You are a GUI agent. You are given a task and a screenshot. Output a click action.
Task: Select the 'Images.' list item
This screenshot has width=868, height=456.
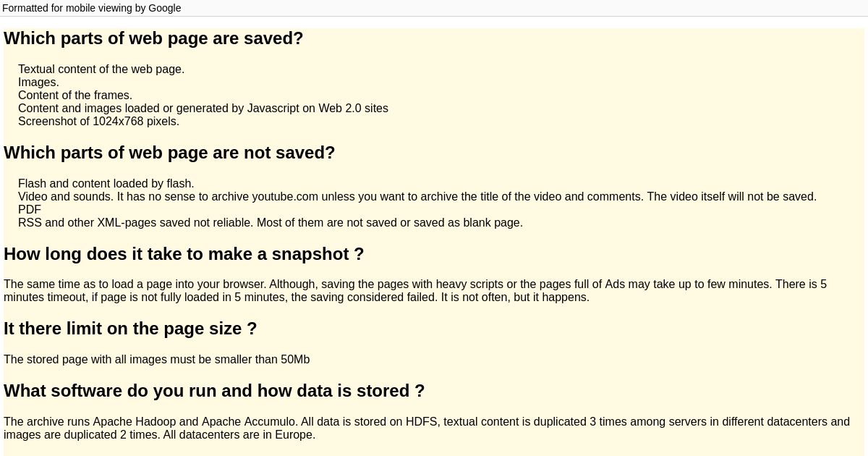38,83
